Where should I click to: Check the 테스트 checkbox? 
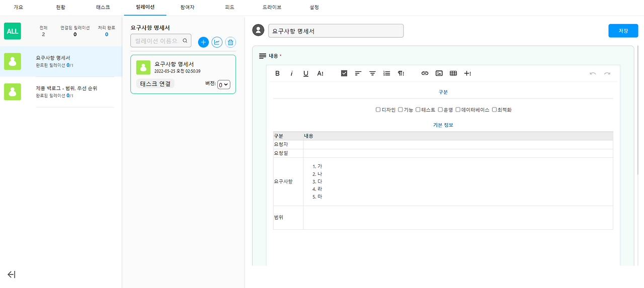click(418, 110)
